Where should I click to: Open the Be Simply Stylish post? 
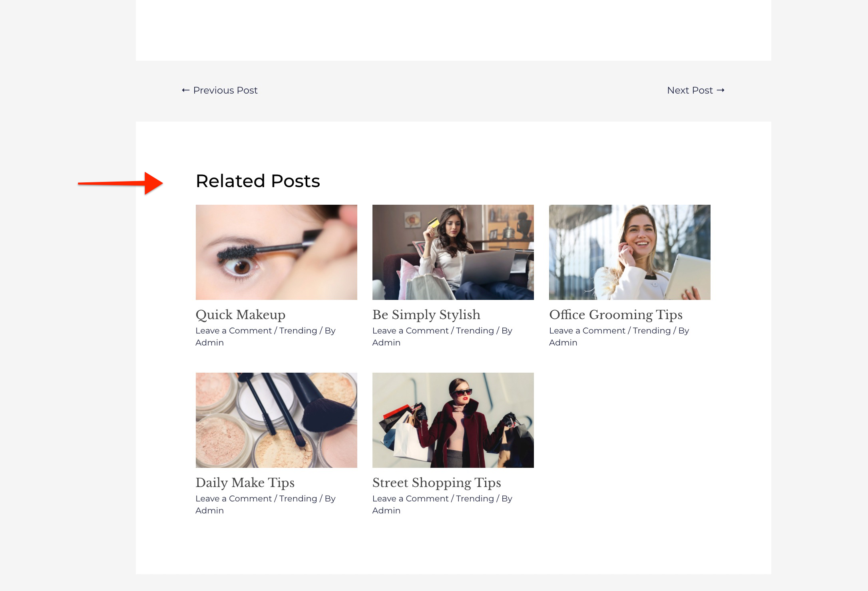tap(426, 315)
